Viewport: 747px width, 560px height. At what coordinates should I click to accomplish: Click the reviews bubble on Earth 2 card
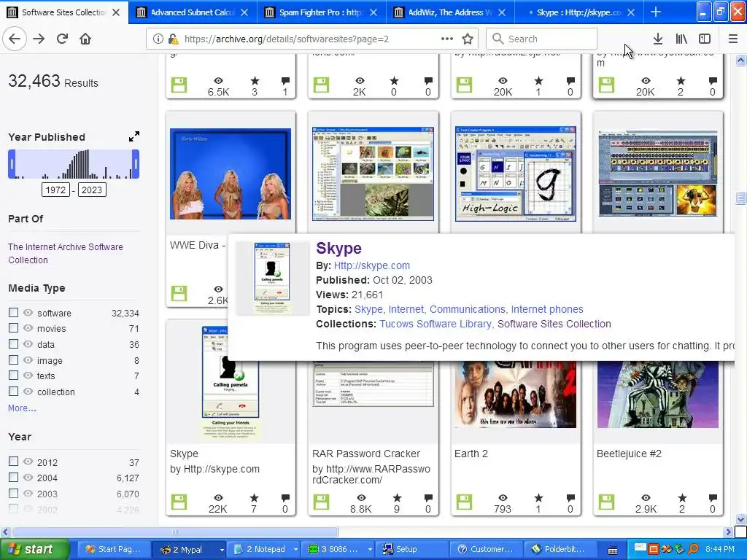point(570,498)
